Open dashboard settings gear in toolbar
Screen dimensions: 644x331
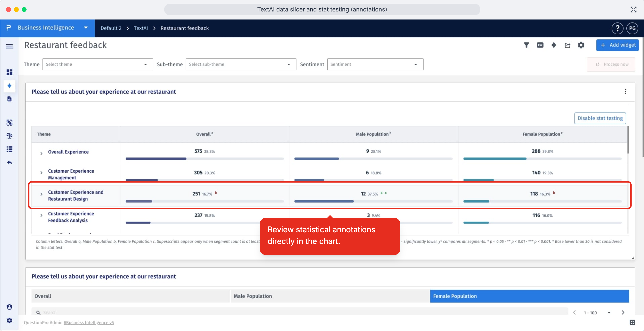[581, 45]
